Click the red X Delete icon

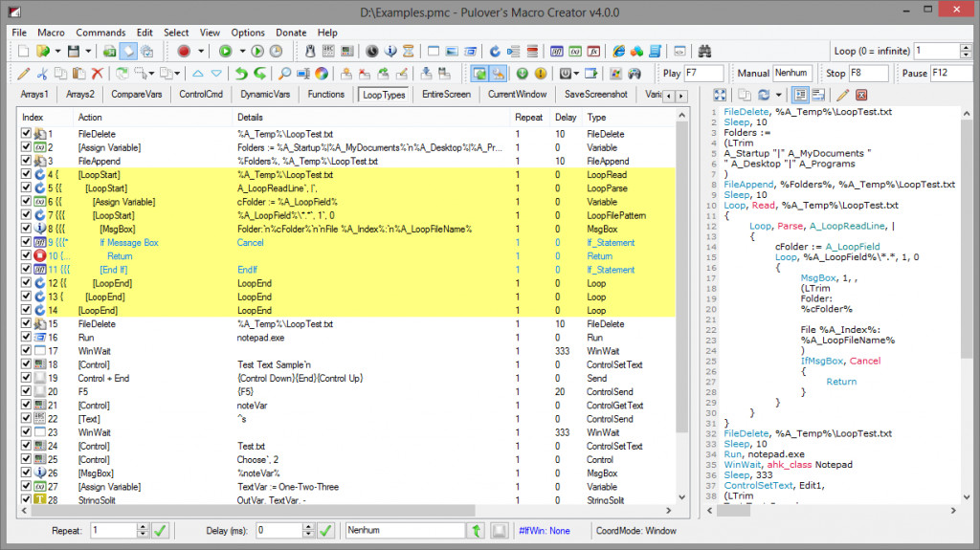click(x=97, y=74)
